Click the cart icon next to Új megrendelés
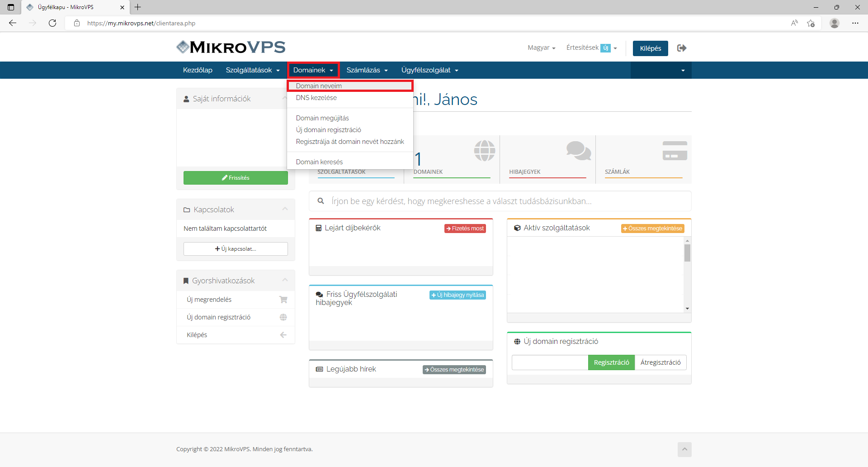 point(283,300)
